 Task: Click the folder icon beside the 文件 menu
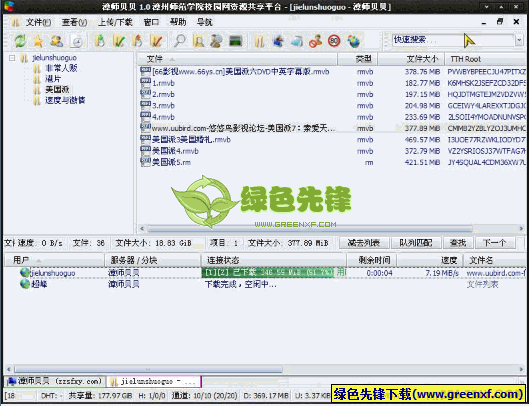click(x=15, y=23)
